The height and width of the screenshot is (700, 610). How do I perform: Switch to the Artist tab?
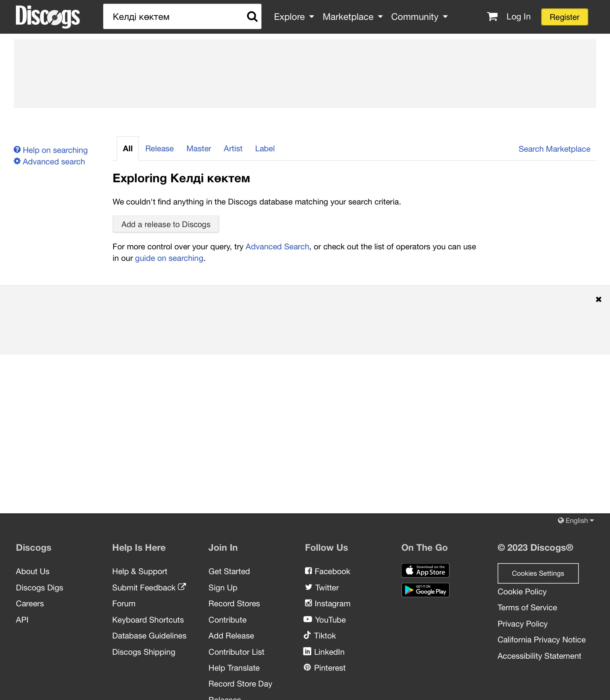tap(233, 148)
